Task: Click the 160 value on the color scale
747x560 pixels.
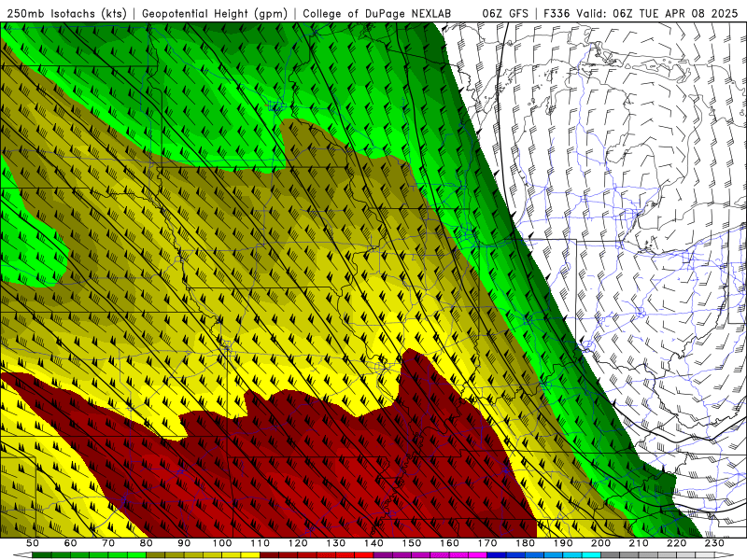Action: coord(449,543)
